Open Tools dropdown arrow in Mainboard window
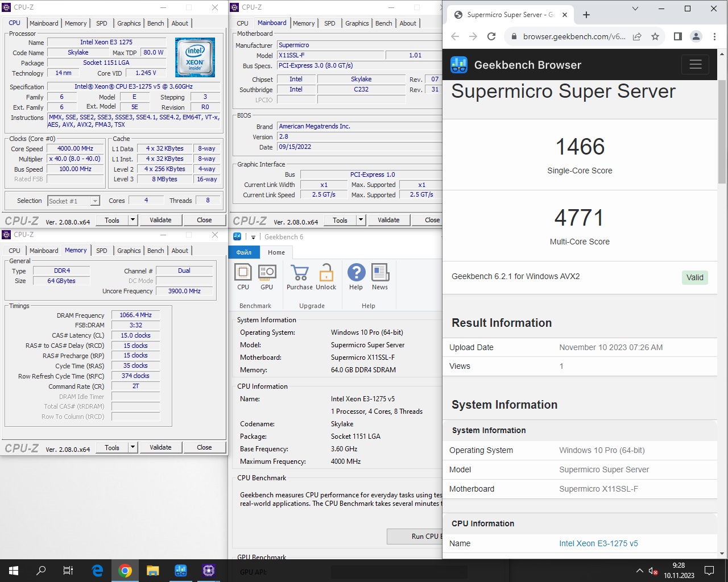The height and width of the screenshot is (582, 728). click(x=361, y=220)
